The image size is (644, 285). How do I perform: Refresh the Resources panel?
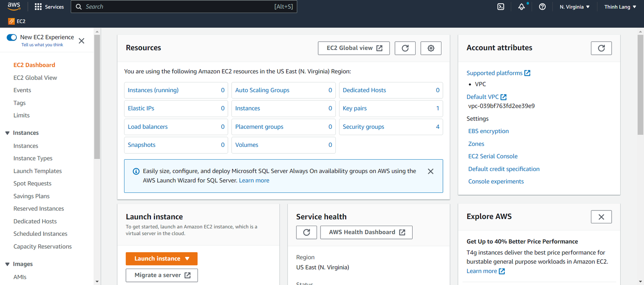coord(405,48)
